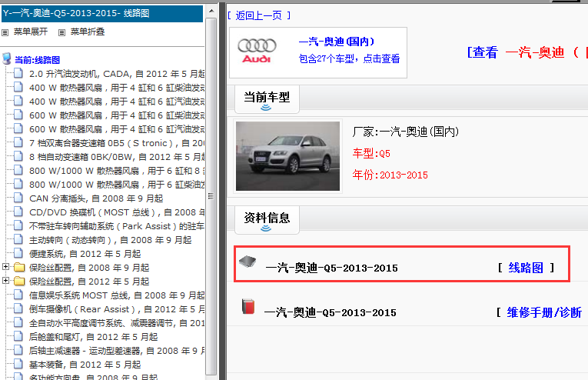Click the 车型:Q5 text

click(x=371, y=153)
